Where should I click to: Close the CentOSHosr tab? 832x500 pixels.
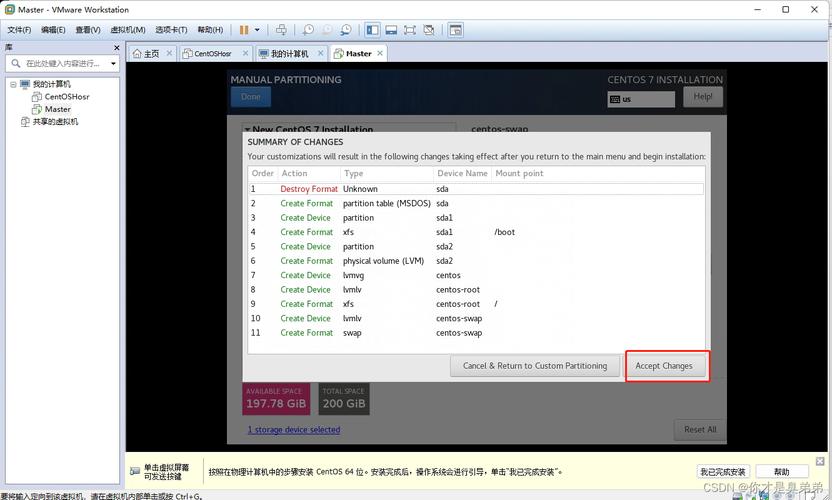(x=245, y=53)
